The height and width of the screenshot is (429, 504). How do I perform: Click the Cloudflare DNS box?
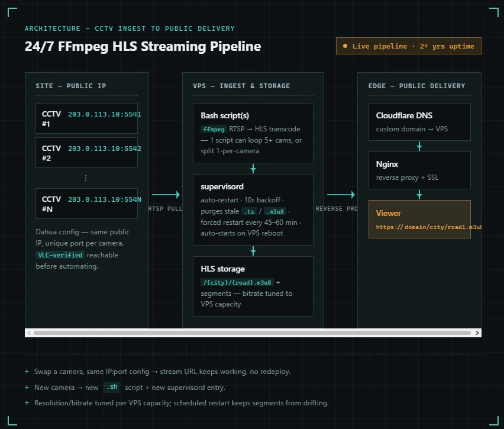point(419,122)
